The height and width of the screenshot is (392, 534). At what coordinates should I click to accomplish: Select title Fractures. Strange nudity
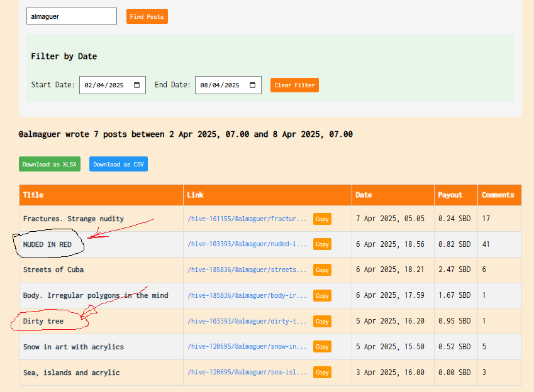pos(74,219)
